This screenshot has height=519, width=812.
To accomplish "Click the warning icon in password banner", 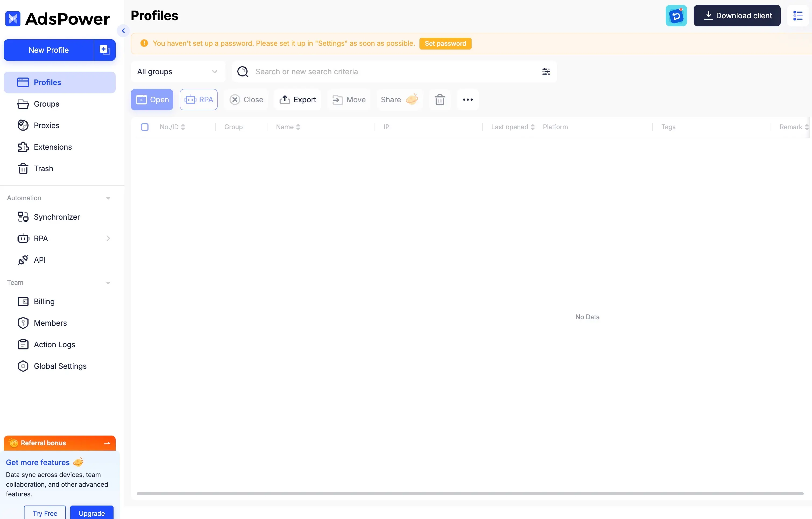I will click(144, 43).
